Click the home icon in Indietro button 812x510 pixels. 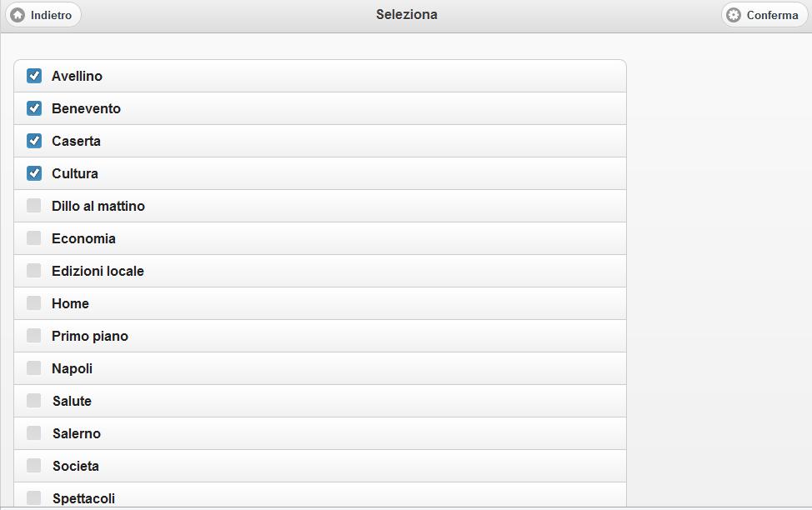pyautogui.click(x=18, y=15)
